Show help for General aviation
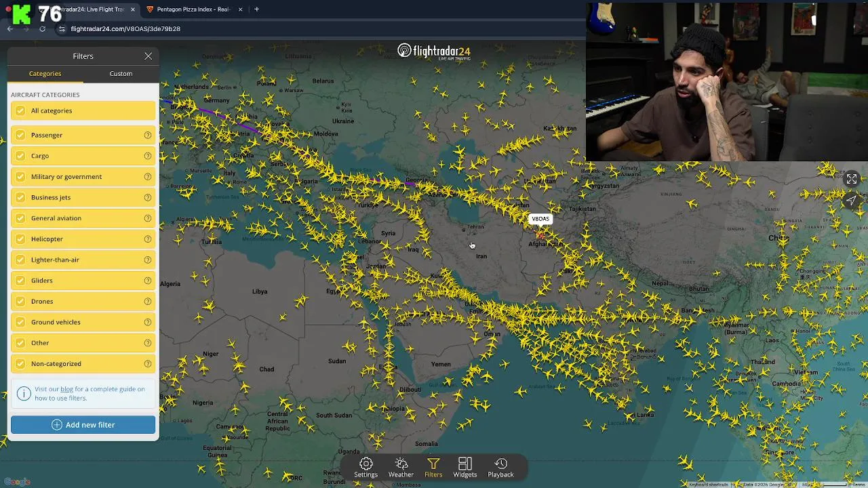Image resolution: width=868 pixels, height=488 pixels. [x=147, y=218]
